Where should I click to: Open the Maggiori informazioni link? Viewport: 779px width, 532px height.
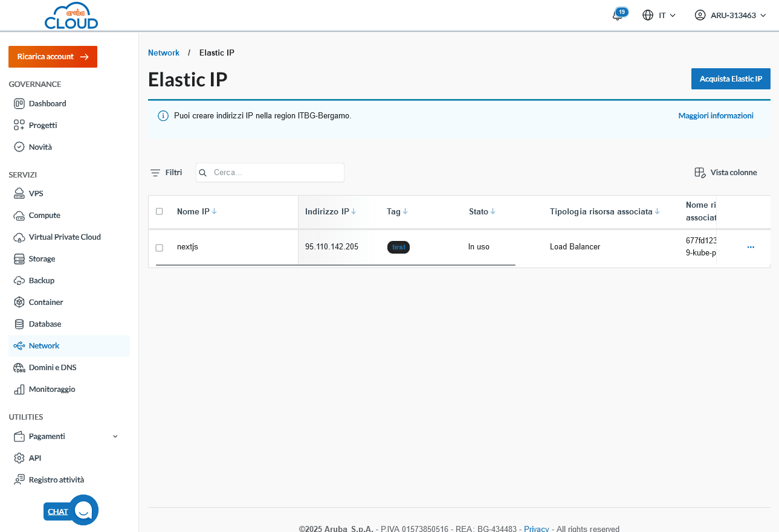point(716,116)
